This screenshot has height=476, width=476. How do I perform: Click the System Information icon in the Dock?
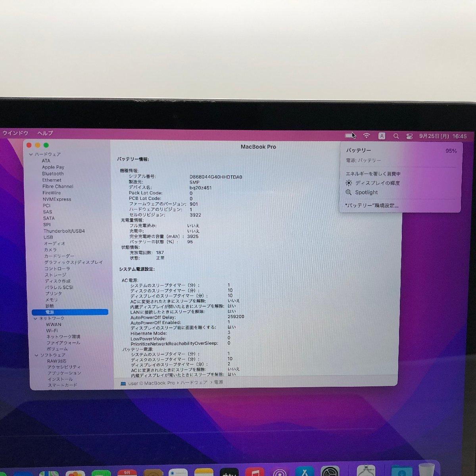point(366,470)
